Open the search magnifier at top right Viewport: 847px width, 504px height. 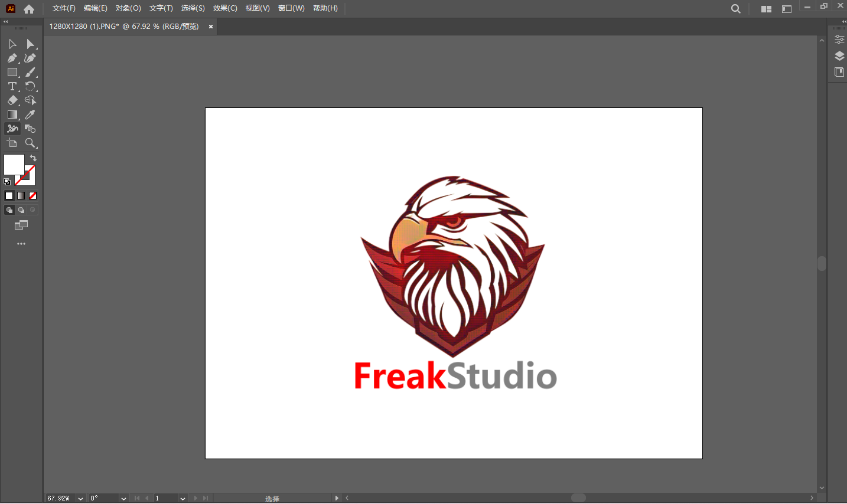pyautogui.click(x=735, y=9)
